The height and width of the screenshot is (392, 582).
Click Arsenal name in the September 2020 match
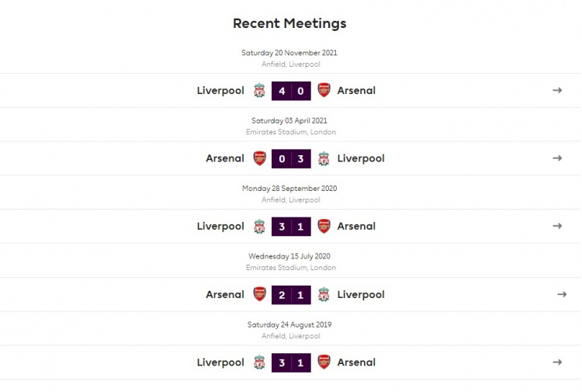coord(356,227)
